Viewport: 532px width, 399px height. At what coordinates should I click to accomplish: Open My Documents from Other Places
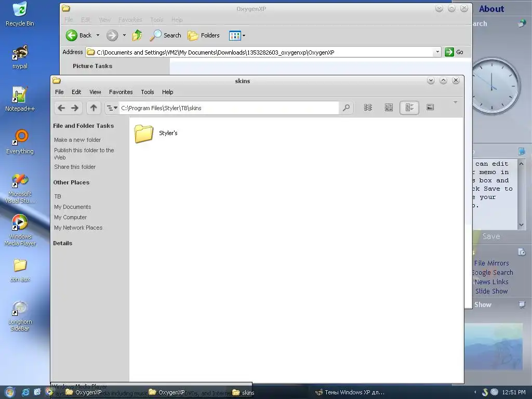pyautogui.click(x=73, y=207)
